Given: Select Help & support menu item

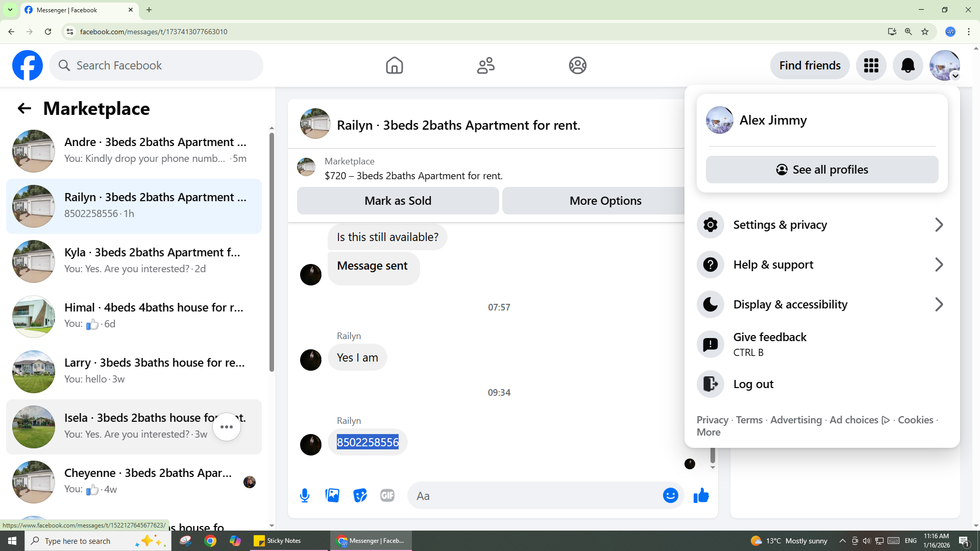Looking at the screenshot, I should coord(822,265).
